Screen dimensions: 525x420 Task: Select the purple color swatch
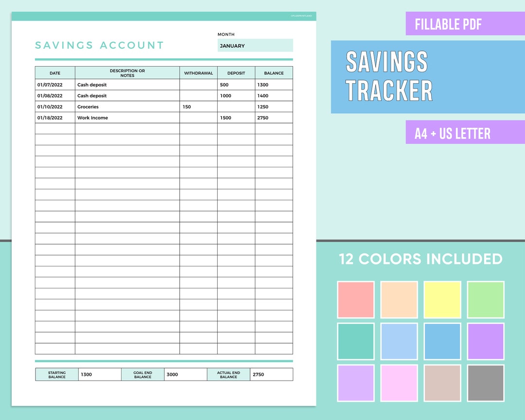coord(485,341)
